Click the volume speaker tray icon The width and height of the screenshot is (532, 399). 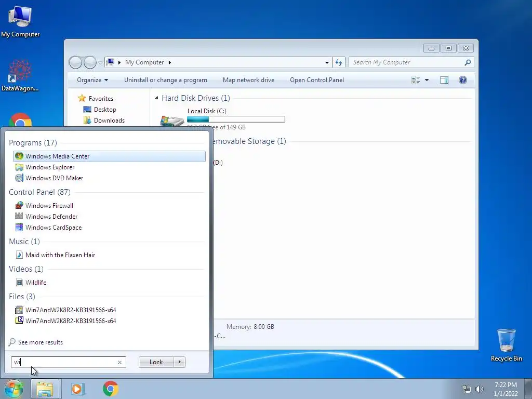480,389
